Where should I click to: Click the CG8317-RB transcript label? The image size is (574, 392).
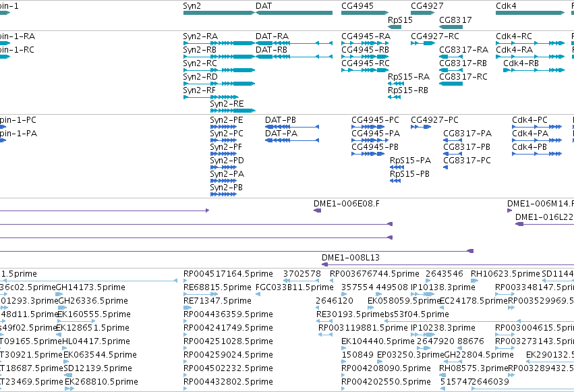click(x=463, y=63)
